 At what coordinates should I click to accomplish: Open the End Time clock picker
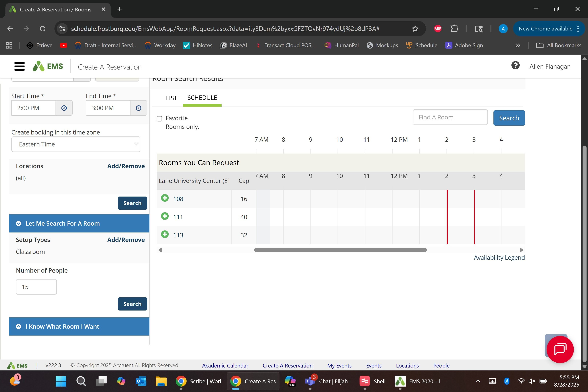138,108
